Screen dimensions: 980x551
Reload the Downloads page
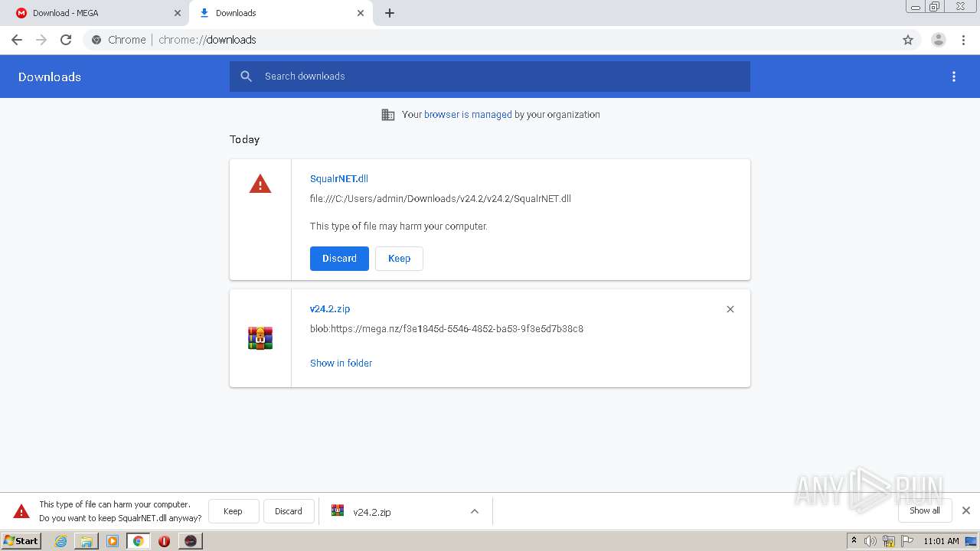click(x=66, y=40)
